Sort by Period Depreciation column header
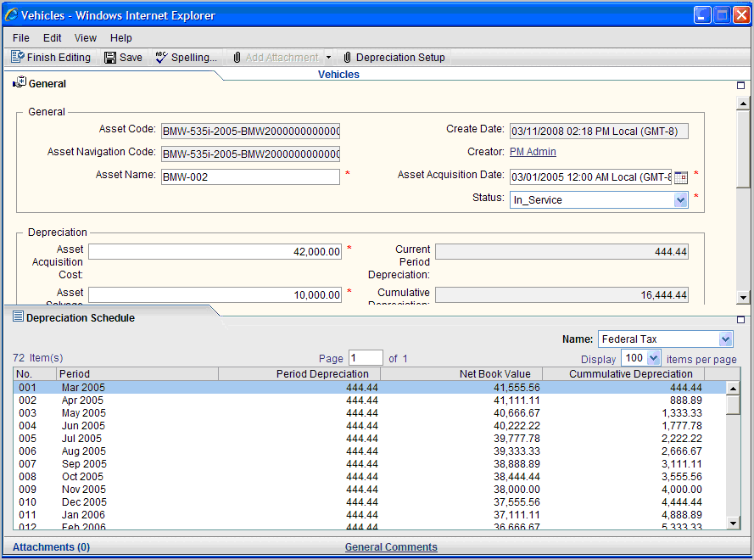The width and height of the screenshot is (754, 560). tap(299, 374)
